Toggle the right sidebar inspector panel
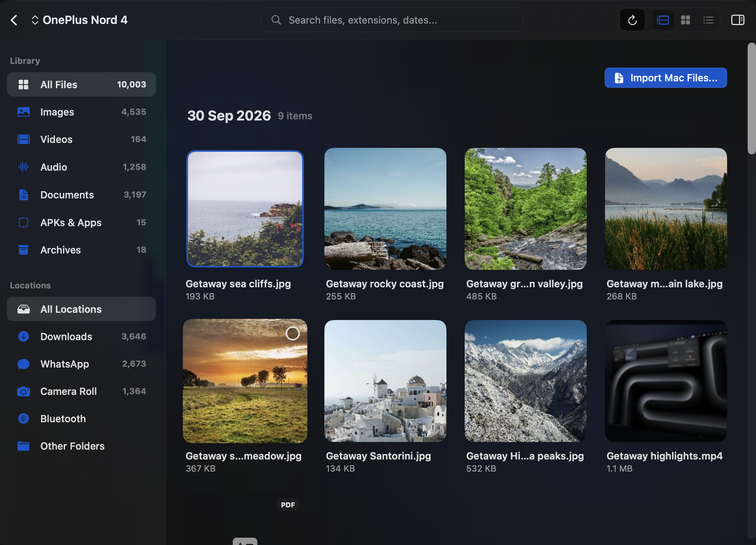Viewport: 756px width, 545px height. click(x=738, y=20)
